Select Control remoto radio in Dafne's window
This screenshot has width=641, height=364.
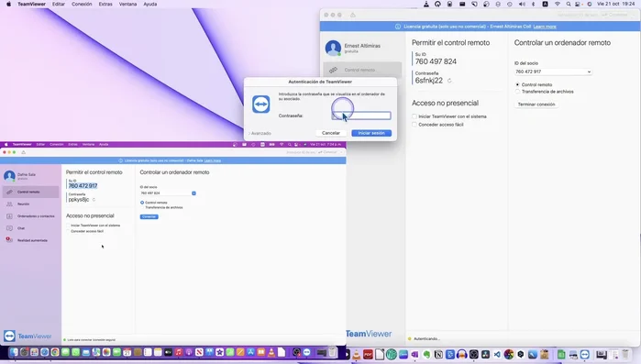[142, 203]
